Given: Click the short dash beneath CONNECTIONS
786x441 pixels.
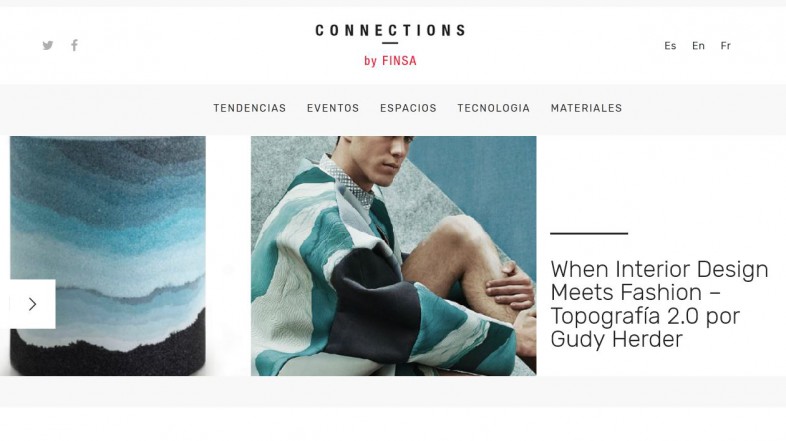Looking at the screenshot, I should [390, 43].
